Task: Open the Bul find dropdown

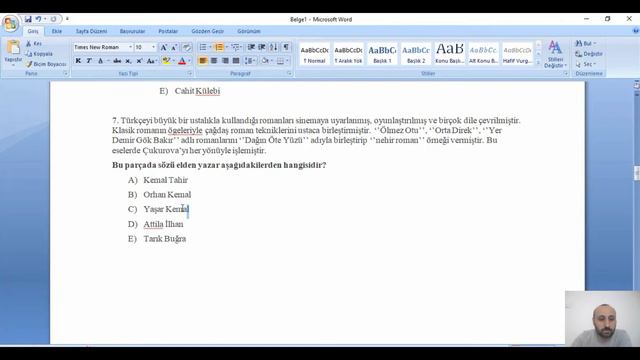Action: coord(586,43)
